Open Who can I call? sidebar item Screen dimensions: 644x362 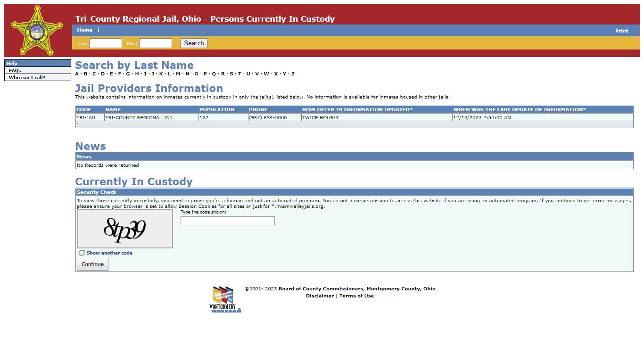point(27,78)
